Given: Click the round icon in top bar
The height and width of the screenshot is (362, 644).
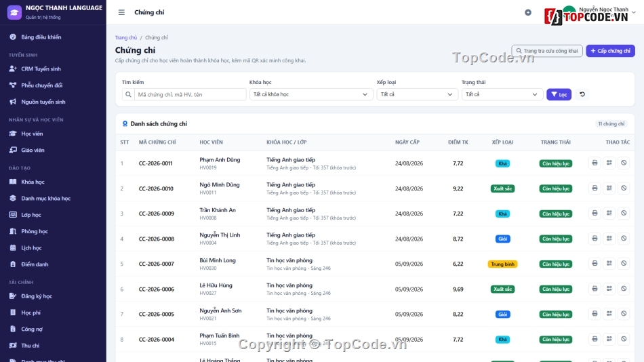Looking at the screenshot, I should coord(528,13).
